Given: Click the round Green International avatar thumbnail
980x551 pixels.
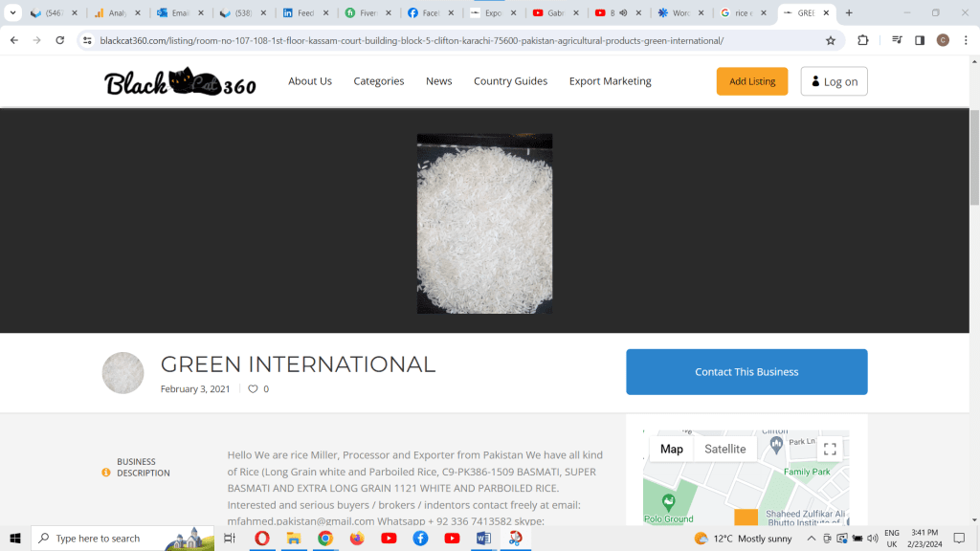Looking at the screenshot, I should click(123, 373).
